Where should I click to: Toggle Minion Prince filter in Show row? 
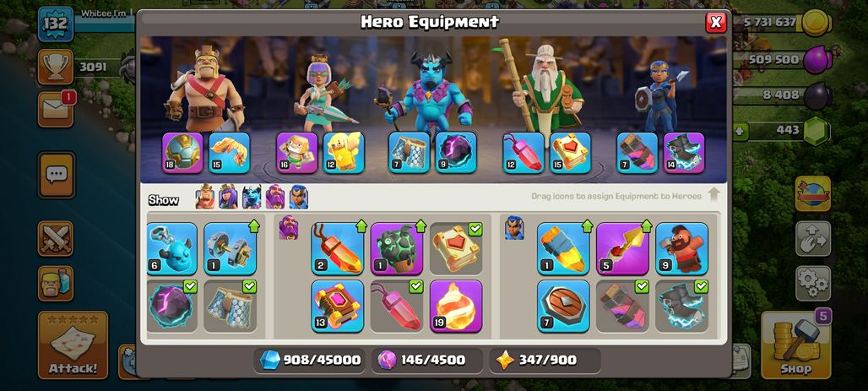(x=252, y=197)
